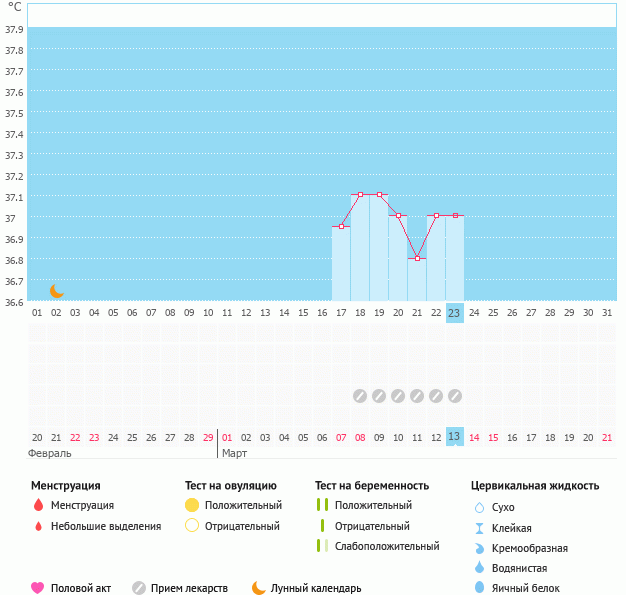
Task: Click the highlighted date 13 in Март
Action: pyautogui.click(x=454, y=437)
